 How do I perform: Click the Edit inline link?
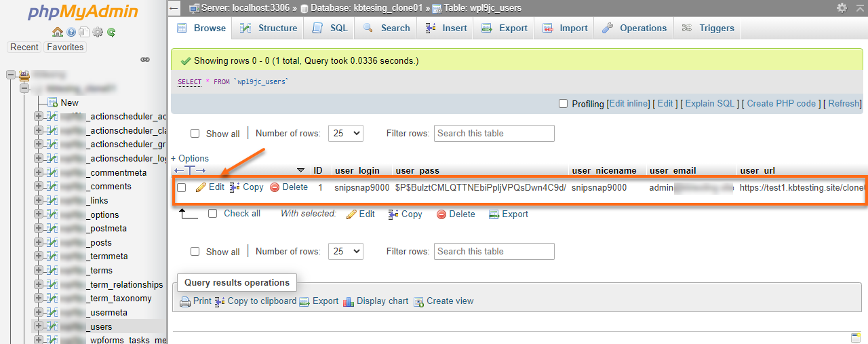tap(629, 104)
